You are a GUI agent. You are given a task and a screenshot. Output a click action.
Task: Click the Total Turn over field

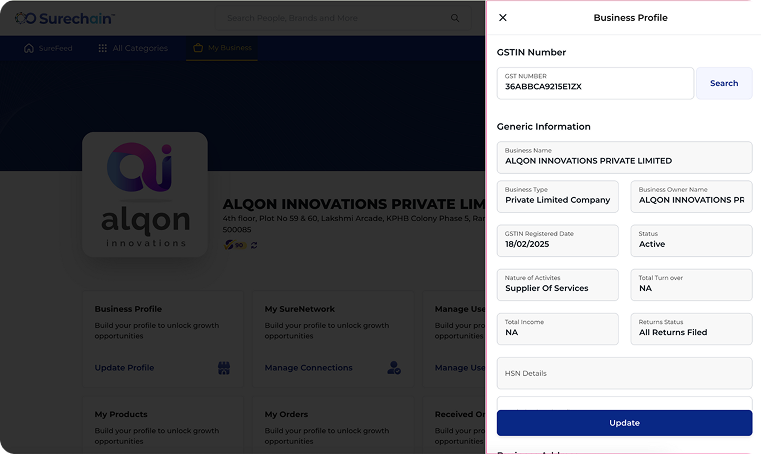(x=691, y=285)
